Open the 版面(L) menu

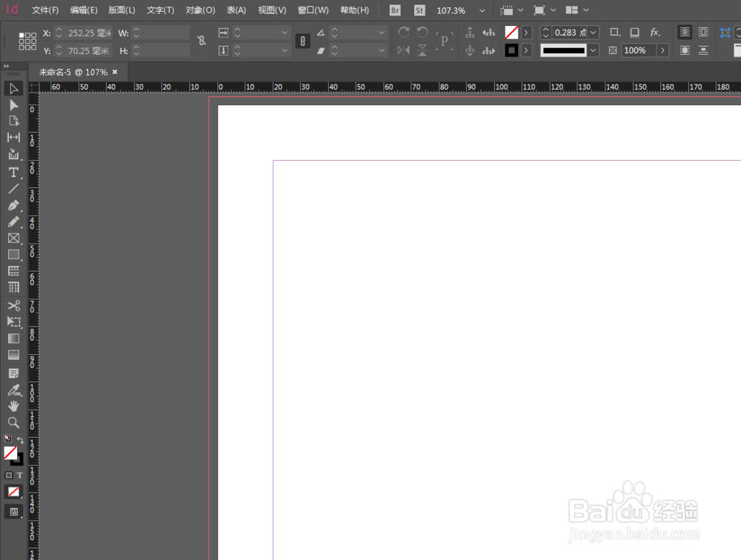[x=122, y=10]
